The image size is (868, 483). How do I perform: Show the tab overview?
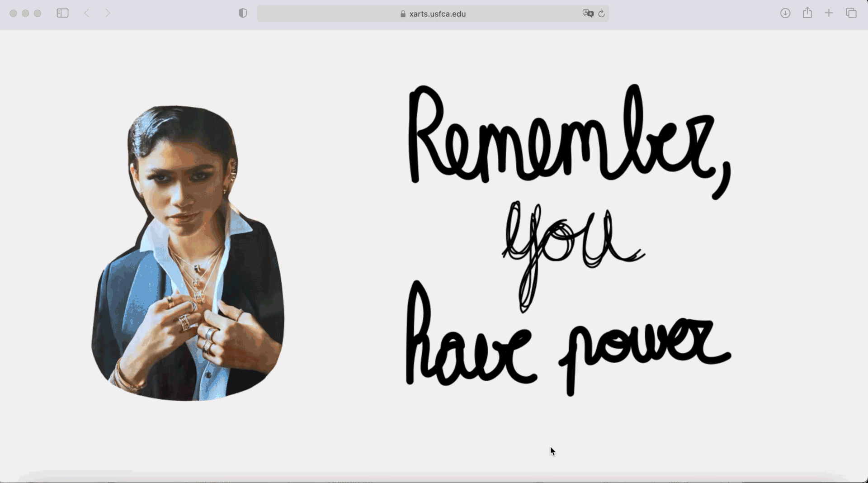[851, 14]
